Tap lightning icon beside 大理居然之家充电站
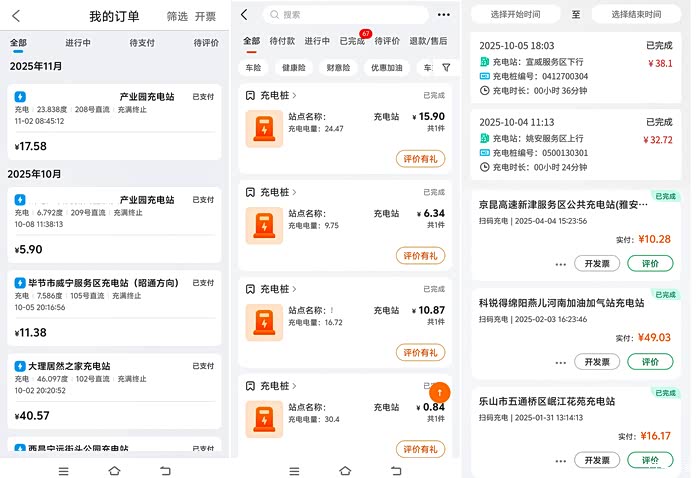700x478 pixels. point(20,366)
